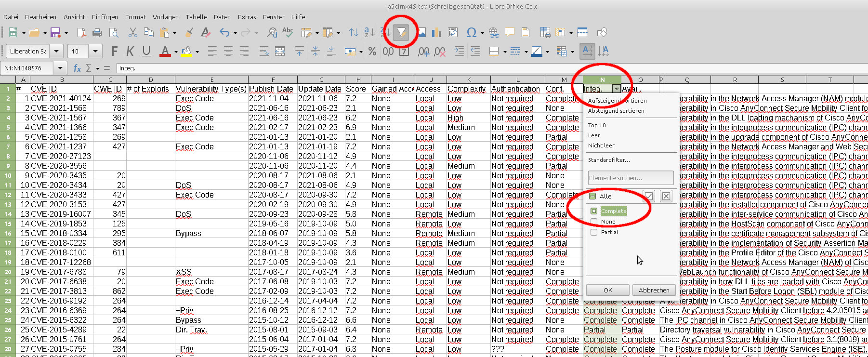Toggle the AutoFilter toolbar icon
This screenshot has height=357, width=868.
point(401,32)
